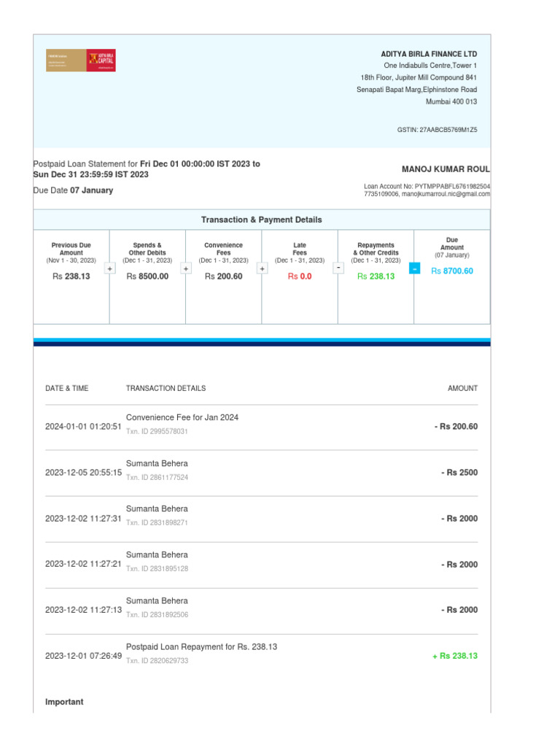The image size is (560, 747).
Task: Click the blue Rs 8700.60 due amount
Action: coord(451,271)
